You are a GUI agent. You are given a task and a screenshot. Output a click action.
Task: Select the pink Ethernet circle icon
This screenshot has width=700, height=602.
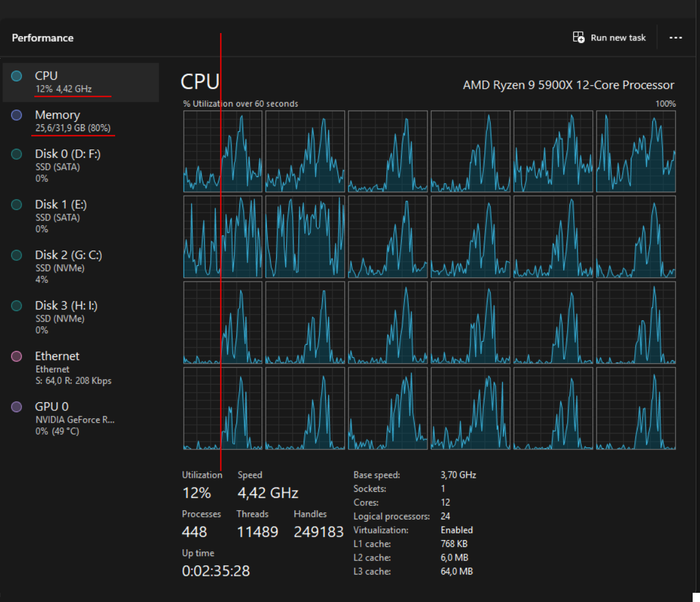point(17,356)
